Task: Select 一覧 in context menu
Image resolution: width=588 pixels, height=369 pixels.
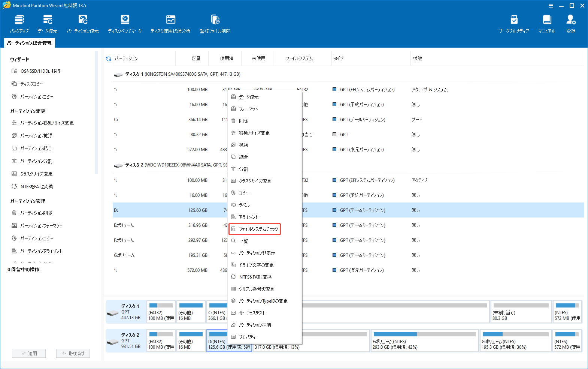Action: 265,241
